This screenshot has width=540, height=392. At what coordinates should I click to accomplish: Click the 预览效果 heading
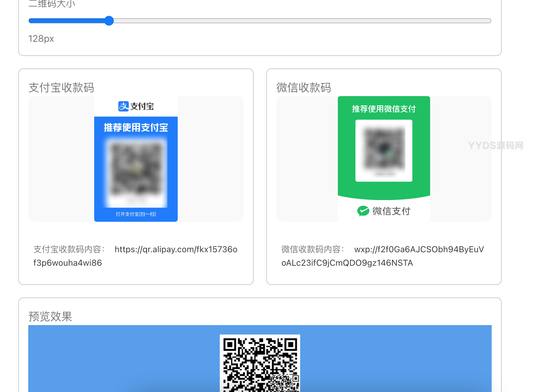pos(50,316)
